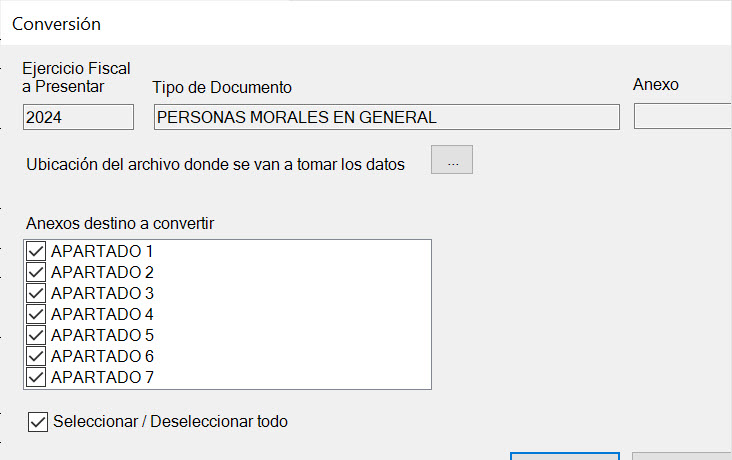Select the APARTADO 2 list entry text
732x460 pixels.
(102, 272)
